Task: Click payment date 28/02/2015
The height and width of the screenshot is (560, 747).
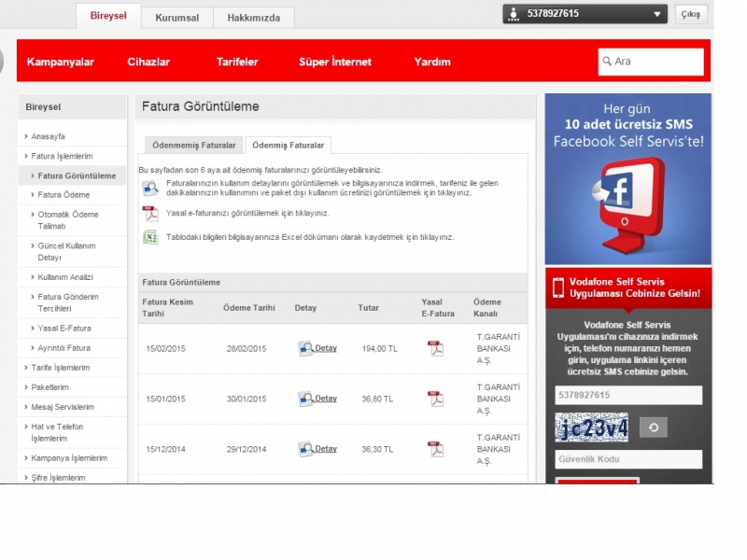Action: [247, 348]
